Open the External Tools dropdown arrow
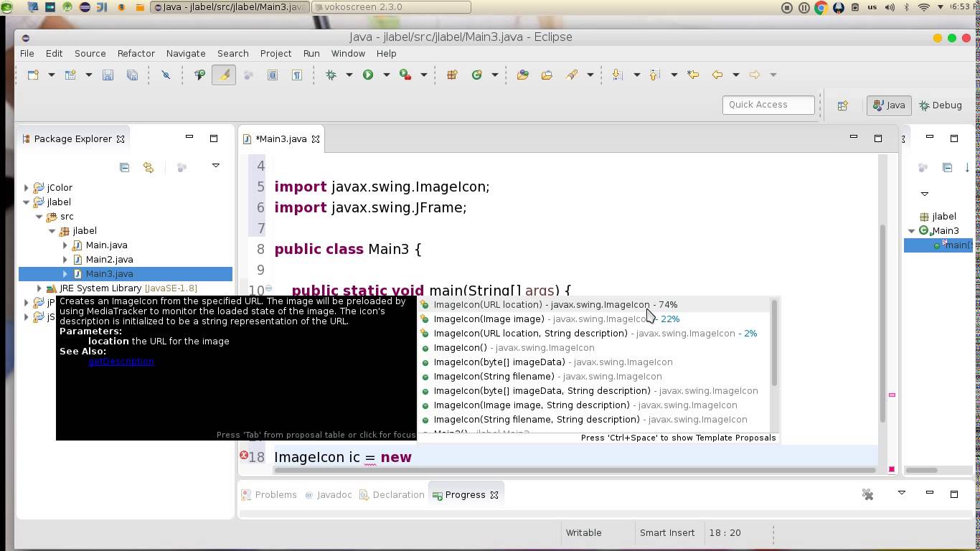This screenshot has height=551, width=980. pos(423,75)
